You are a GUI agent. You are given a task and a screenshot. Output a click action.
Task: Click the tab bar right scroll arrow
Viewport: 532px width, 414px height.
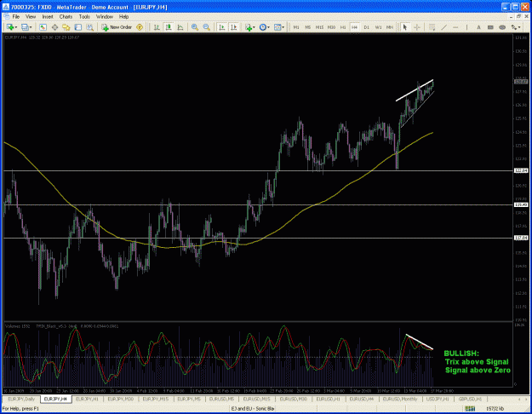pos(527,399)
